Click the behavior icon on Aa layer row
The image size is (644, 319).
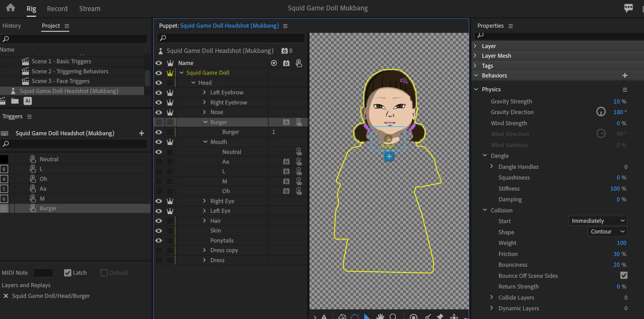coord(286,162)
